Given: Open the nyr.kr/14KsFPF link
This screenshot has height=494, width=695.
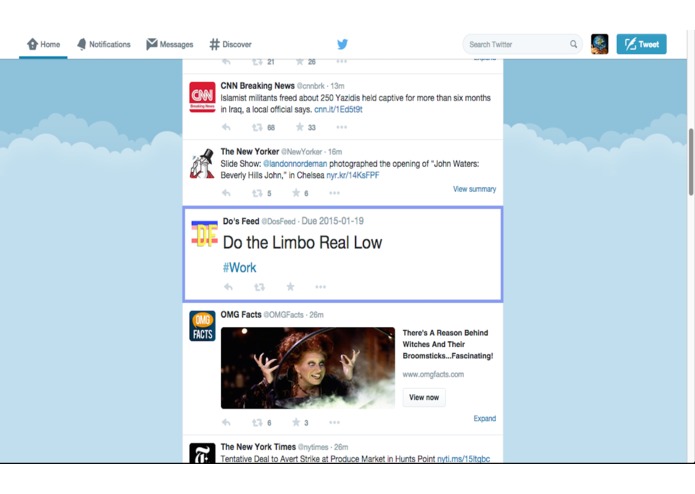Looking at the screenshot, I should (x=353, y=175).
